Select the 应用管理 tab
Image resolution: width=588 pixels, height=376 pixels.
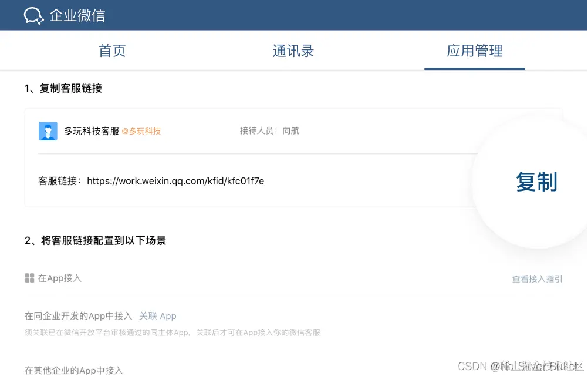coord(474,51)
